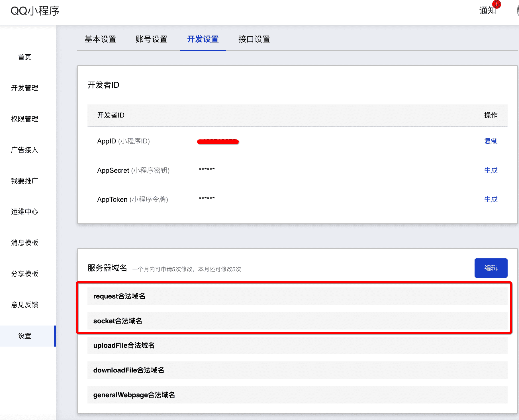The height and width of the screenshot is (420, 519).
Task: Click 复制 link for AppID
Action: tap(491, 141)
